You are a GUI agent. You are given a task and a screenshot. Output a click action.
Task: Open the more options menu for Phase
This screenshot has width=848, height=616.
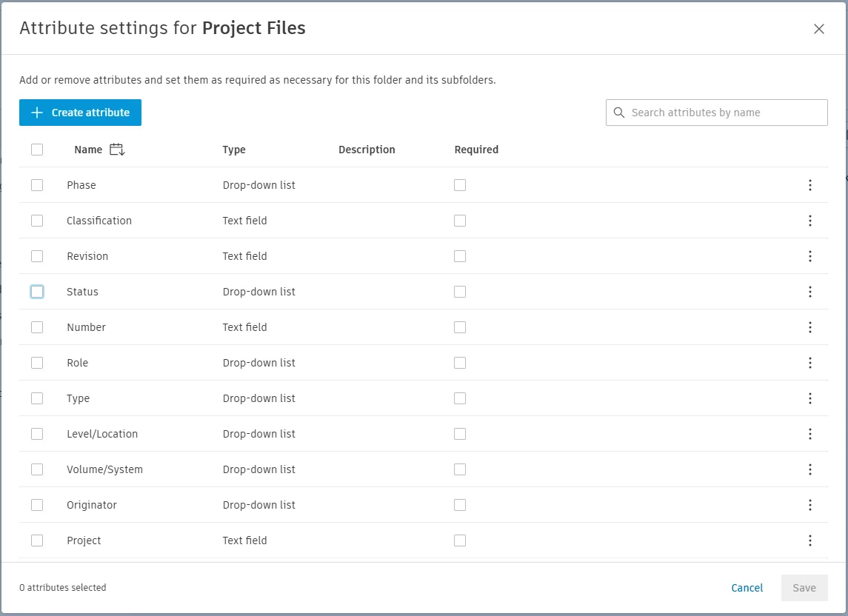pos(809,185)
